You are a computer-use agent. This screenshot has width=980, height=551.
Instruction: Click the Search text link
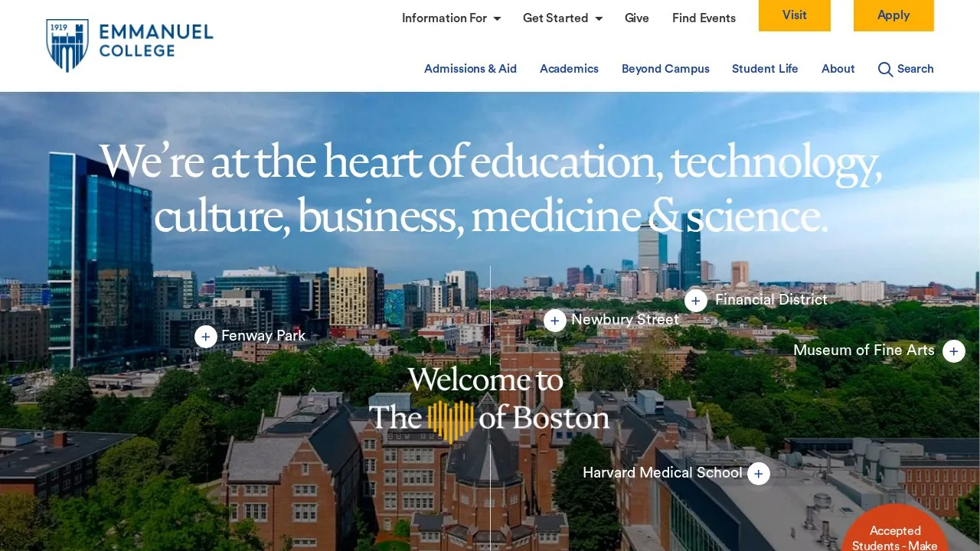[x=916, y=69]
